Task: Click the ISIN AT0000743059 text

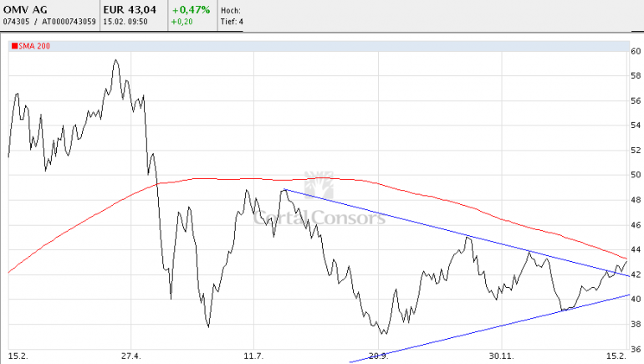Action: coord(69,22)
